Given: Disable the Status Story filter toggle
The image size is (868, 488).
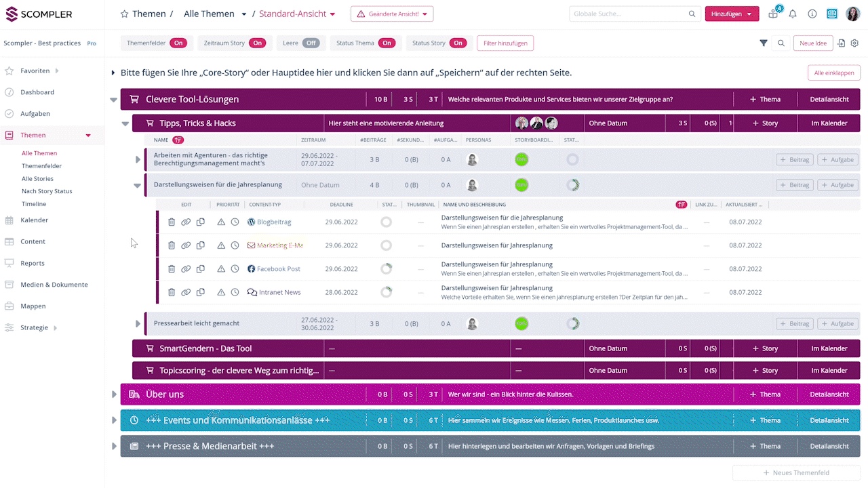Looking at the screenshot, I should [x=458, y=43].
